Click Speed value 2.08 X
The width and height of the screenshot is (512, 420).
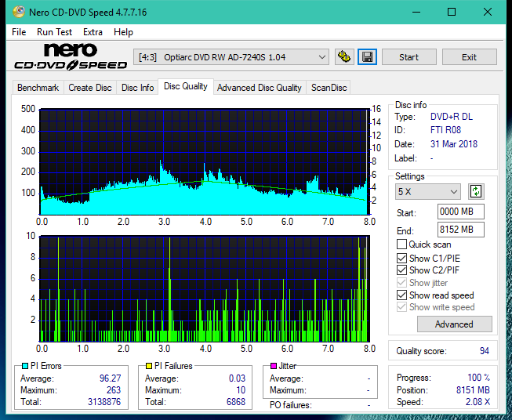tap(478, 402)
